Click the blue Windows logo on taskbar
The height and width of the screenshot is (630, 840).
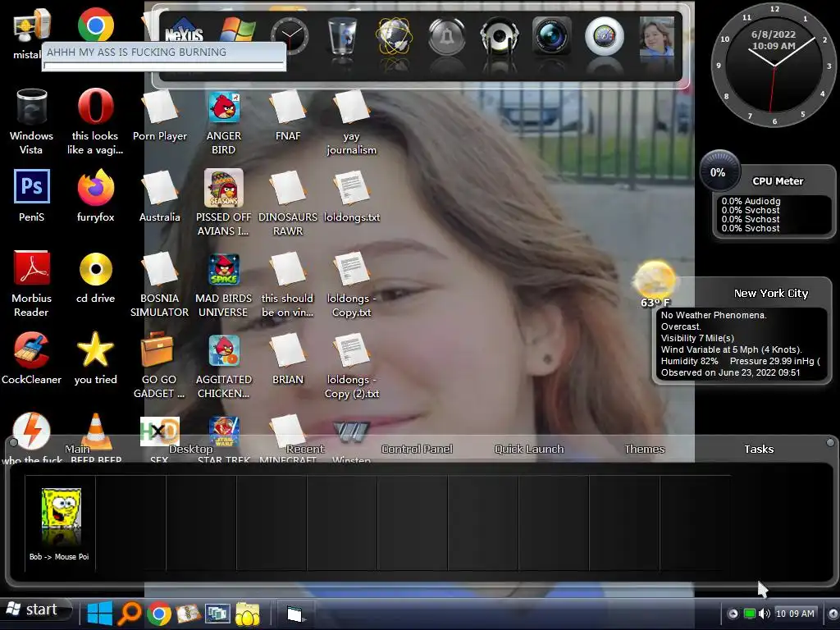pos(99,614)
